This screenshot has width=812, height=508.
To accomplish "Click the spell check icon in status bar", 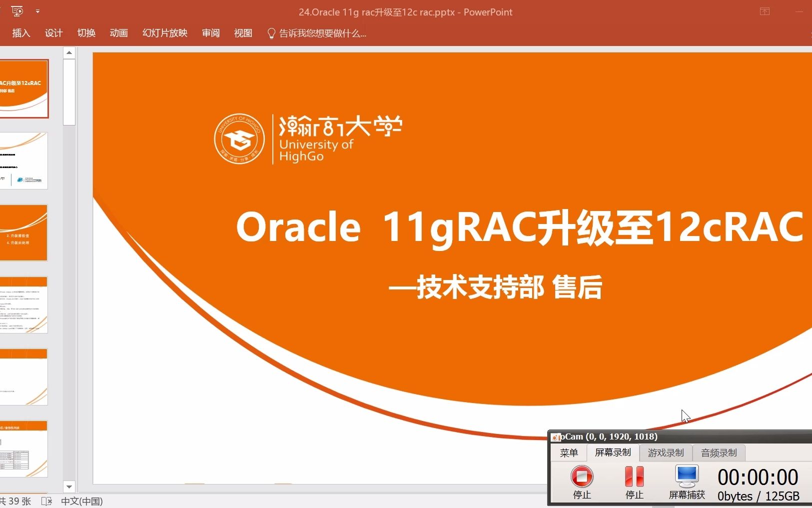I will (x=46, y=501).
